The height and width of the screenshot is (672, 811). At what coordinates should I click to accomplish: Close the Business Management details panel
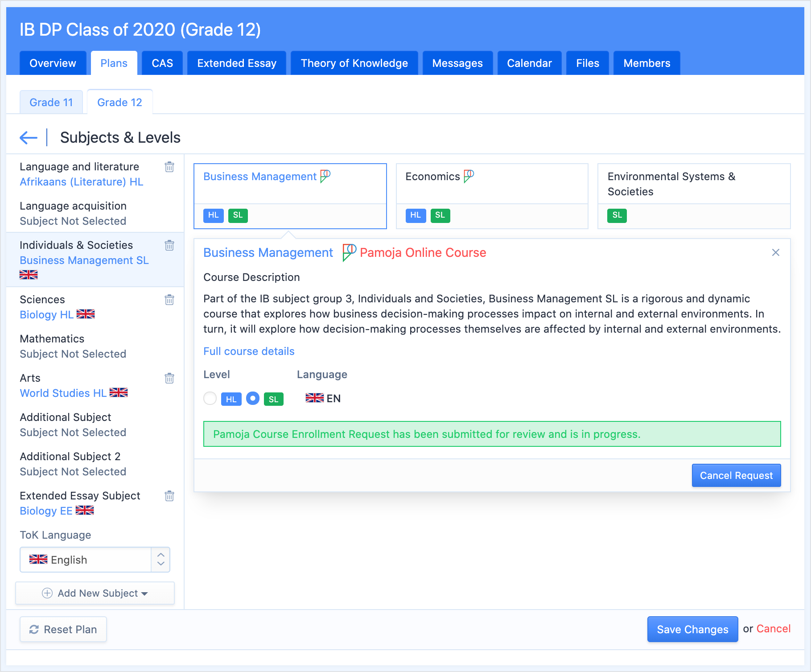coord(775,252)
